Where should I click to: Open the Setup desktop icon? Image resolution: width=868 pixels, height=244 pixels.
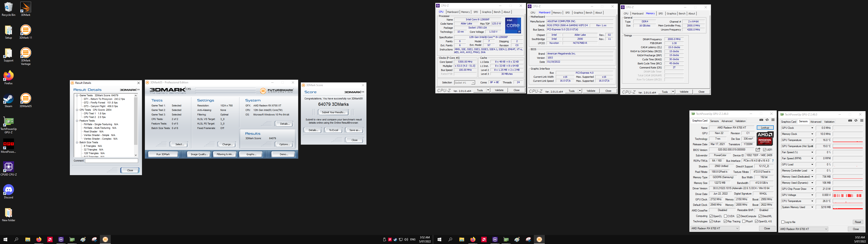(x=8, y=32)
